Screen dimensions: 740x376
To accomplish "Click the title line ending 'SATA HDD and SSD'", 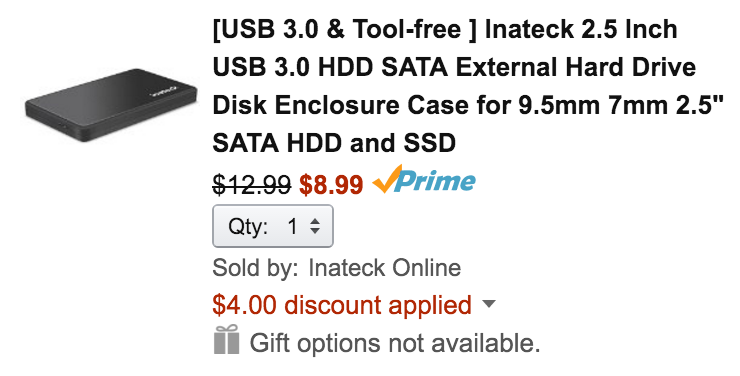I will pos(334,142).
